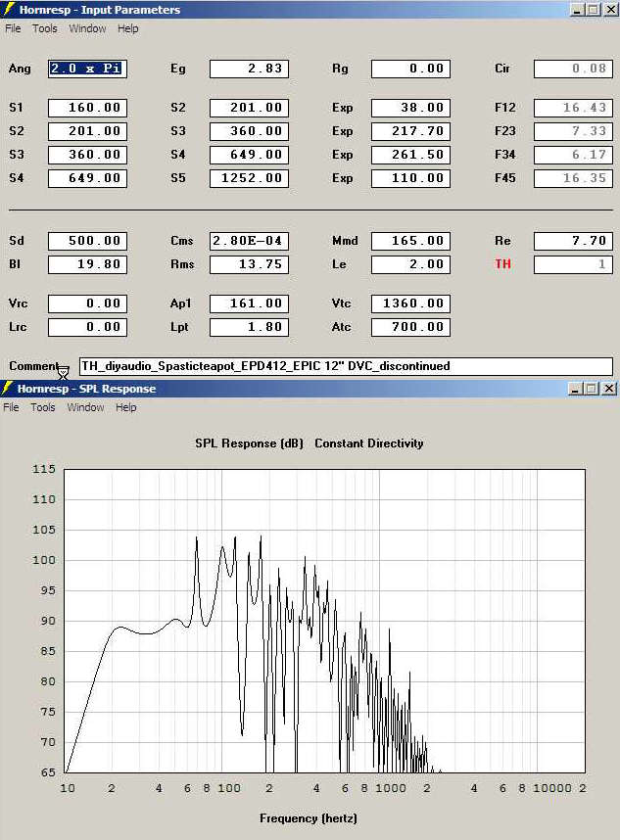The height and width of the screenshot is (840, 620).
Task: Open File menu in Input Parameters window
Action: (x=13, y=28)
